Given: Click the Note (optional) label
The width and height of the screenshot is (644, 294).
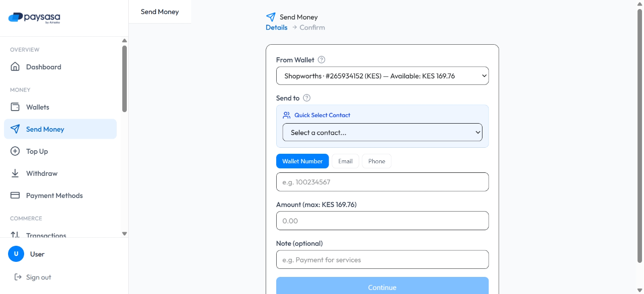Looking at the screenshot, I should tap(299, 243).
